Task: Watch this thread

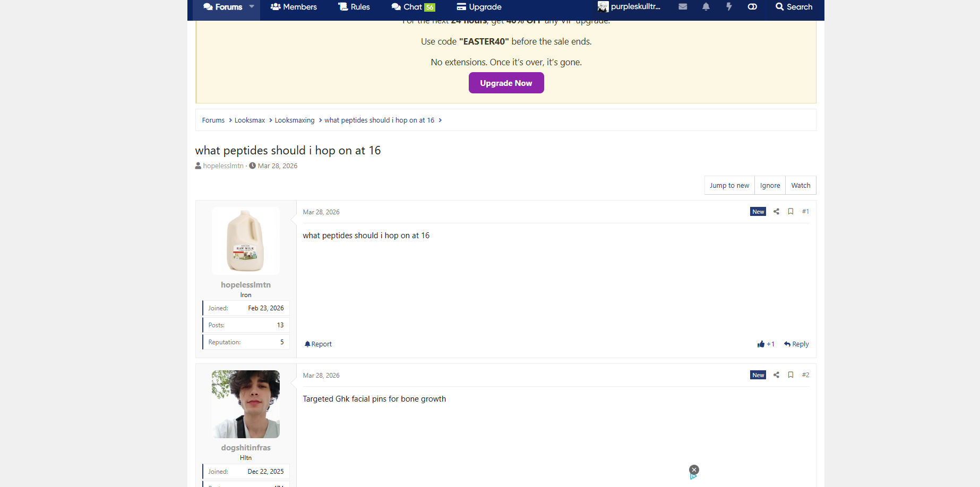Action: [800, 186]
